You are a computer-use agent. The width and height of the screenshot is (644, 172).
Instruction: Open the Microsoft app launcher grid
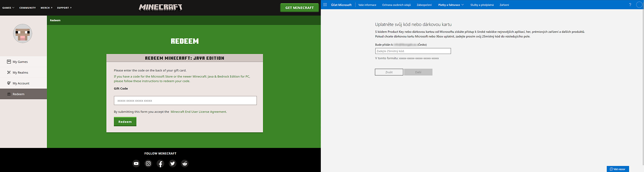click(x=325, y=5)
